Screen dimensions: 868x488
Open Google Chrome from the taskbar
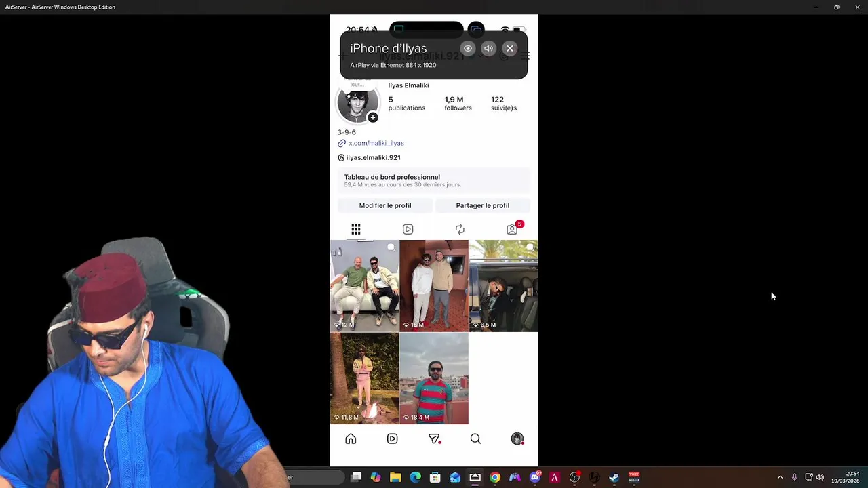[x=495, y=477]
